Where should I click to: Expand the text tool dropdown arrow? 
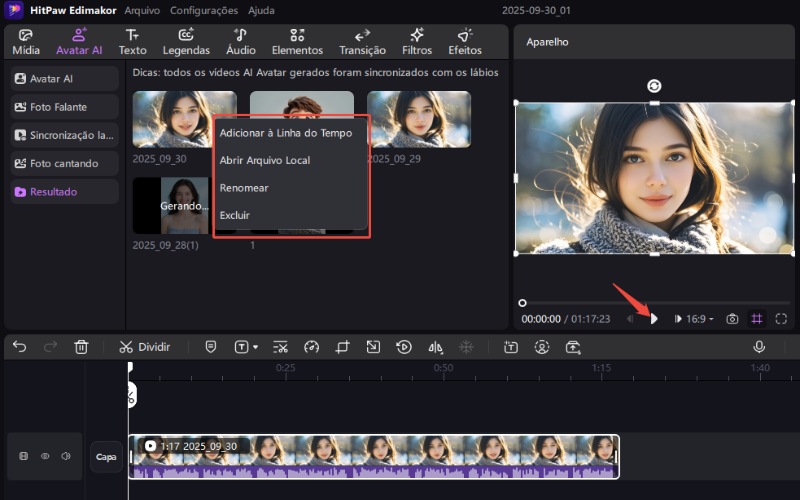point(256,348)
